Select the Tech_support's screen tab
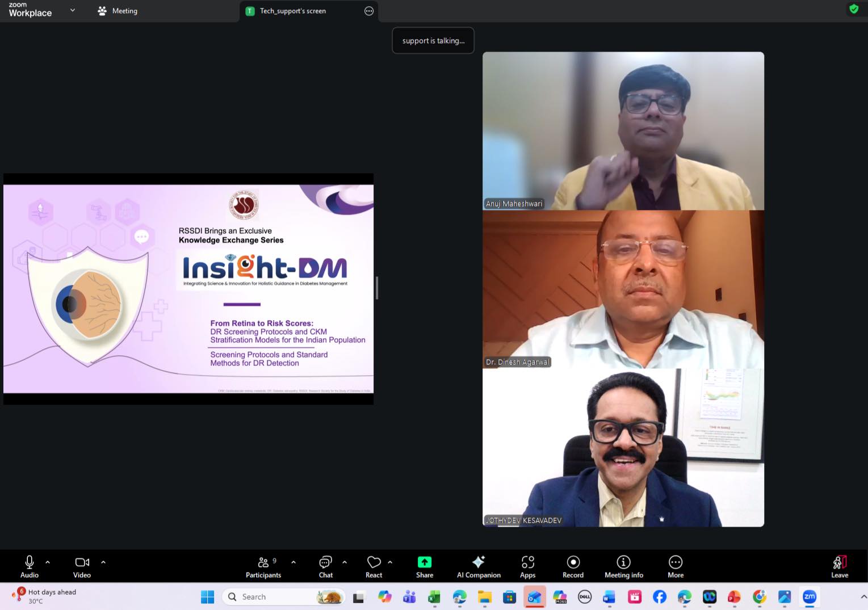868x610 pixels. click(x=292, y=11)
